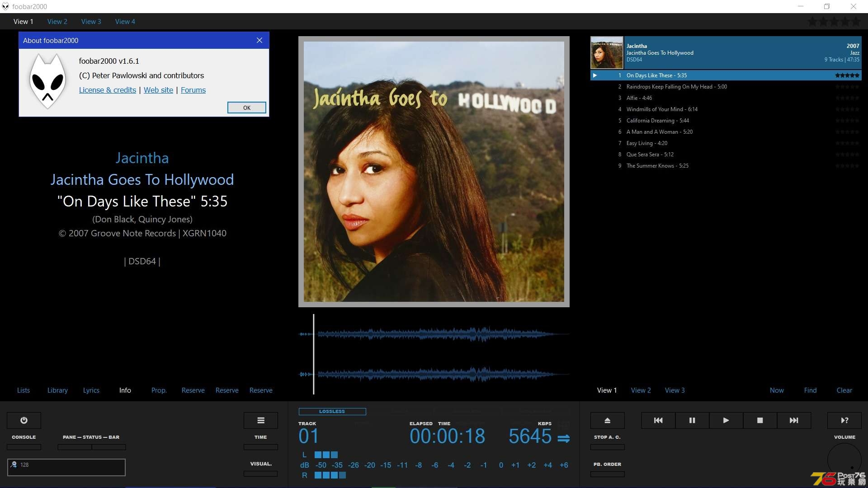Click the power icon button above CONSOLE
Screen dimensions: 868x488
24,420
